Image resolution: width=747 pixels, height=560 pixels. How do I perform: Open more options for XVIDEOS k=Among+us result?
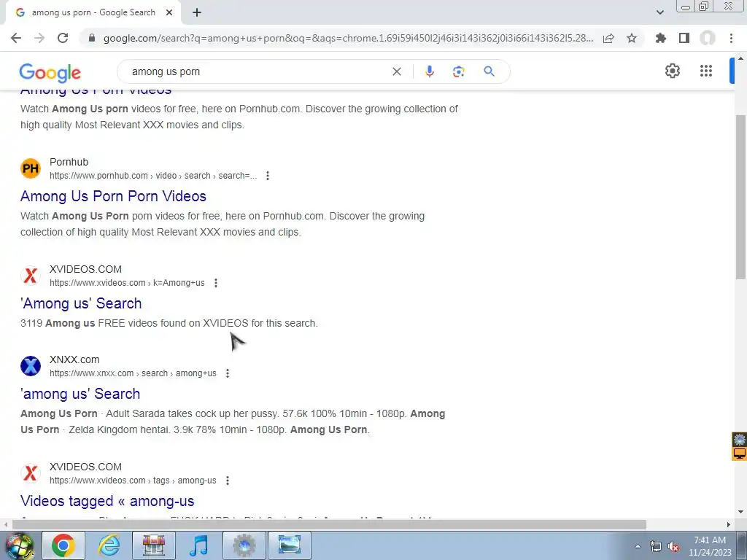[216, 283]
